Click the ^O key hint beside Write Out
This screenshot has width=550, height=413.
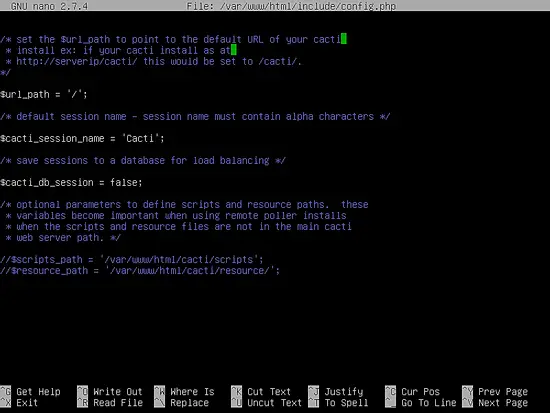(x=82, y=392)
